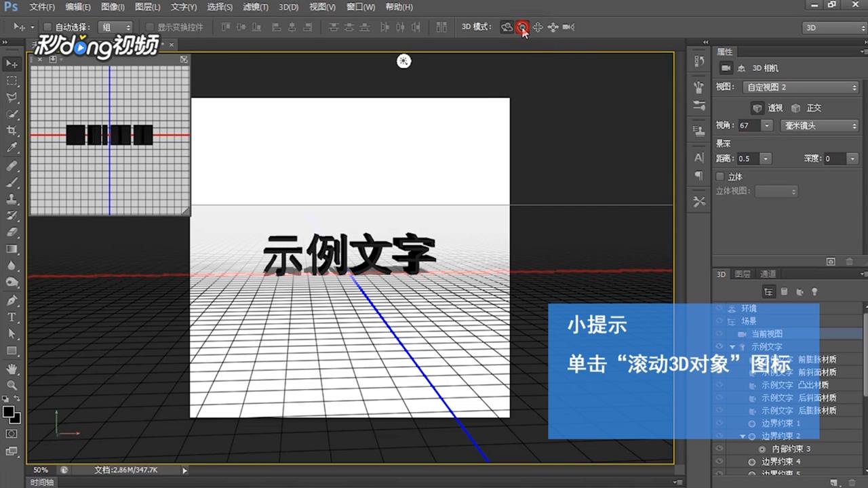This screenshot has height=488, width=868.
Task: Open History panel icon in side dock
Action: [699, 61]
